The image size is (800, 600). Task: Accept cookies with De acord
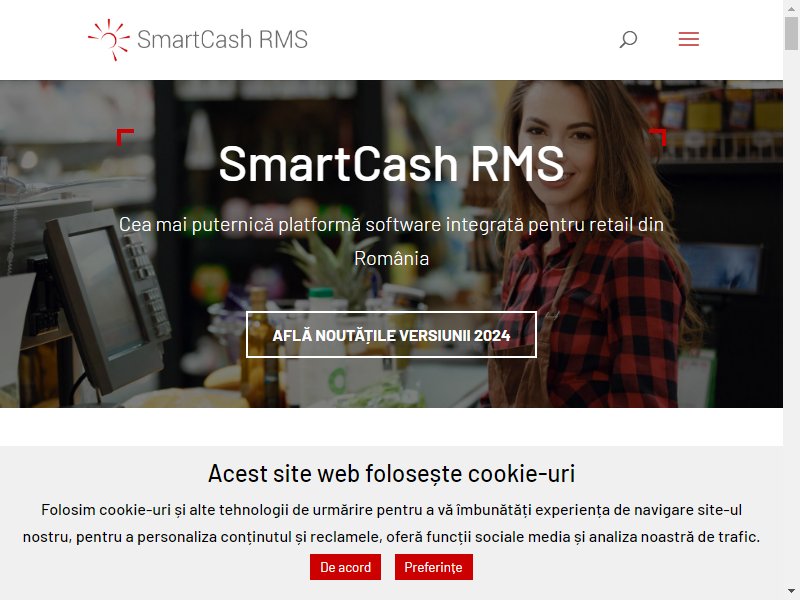pos(345,567)
